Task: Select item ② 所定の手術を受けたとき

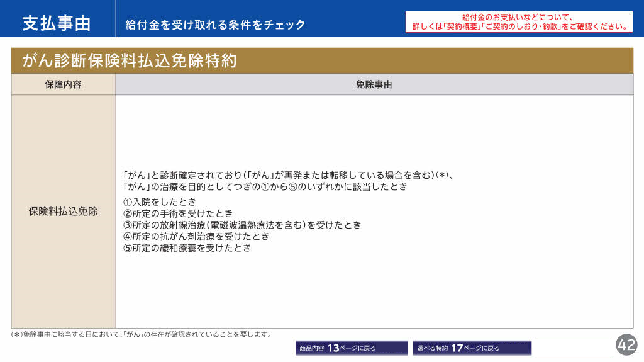Action: click(177, 213)
